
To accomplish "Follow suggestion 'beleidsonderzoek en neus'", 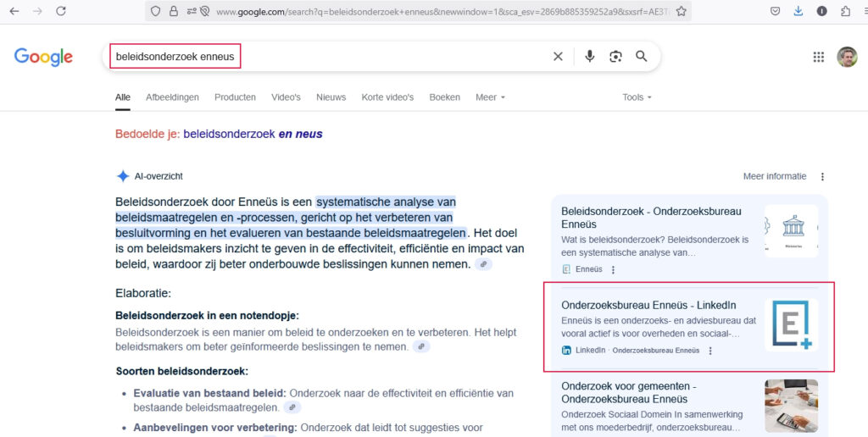I will tap(253, 134).
